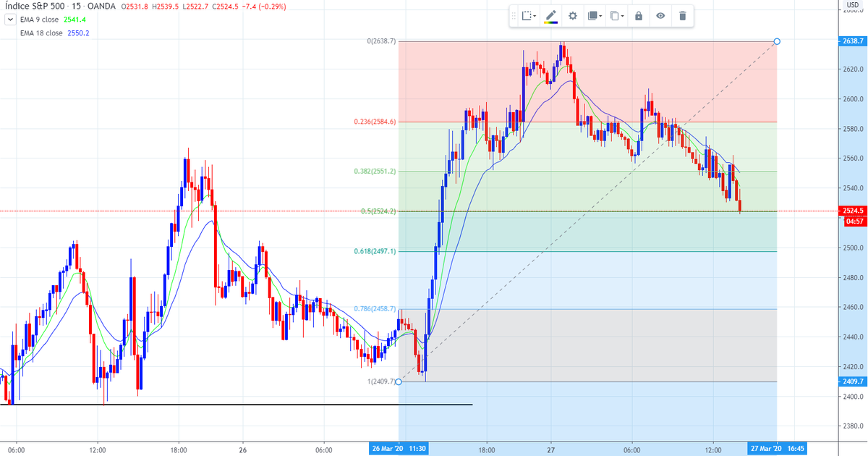
Task: Click the 0.236(2584.6) Fib level label
Action: point(375,122)
